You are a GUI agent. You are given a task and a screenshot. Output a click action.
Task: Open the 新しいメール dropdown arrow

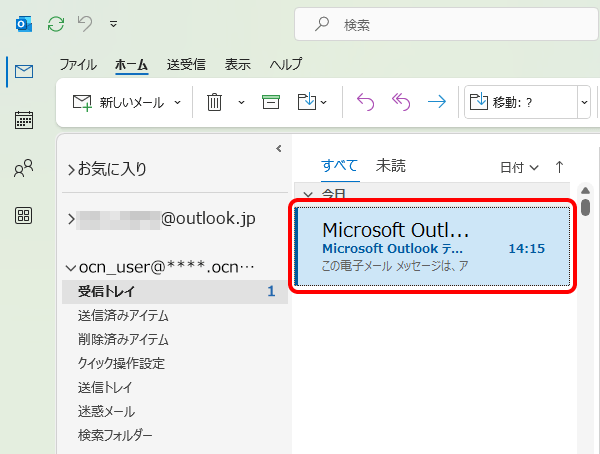pos(178,101)
